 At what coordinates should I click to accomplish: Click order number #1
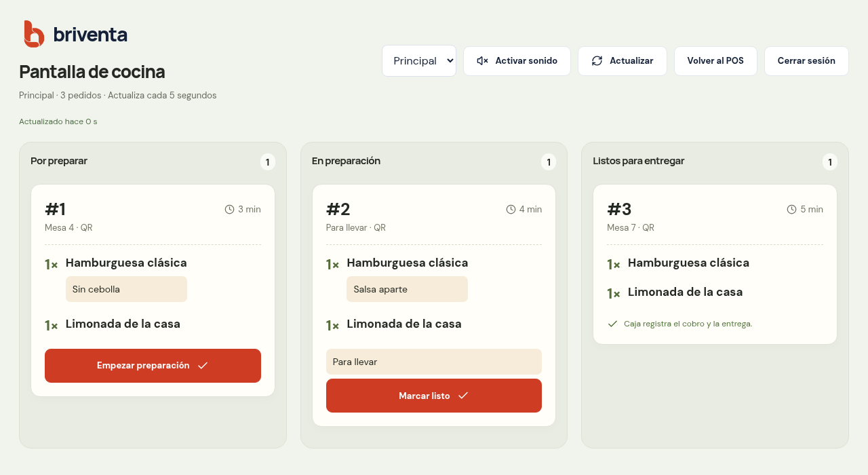pyautogui.click(x=56, y=209)
